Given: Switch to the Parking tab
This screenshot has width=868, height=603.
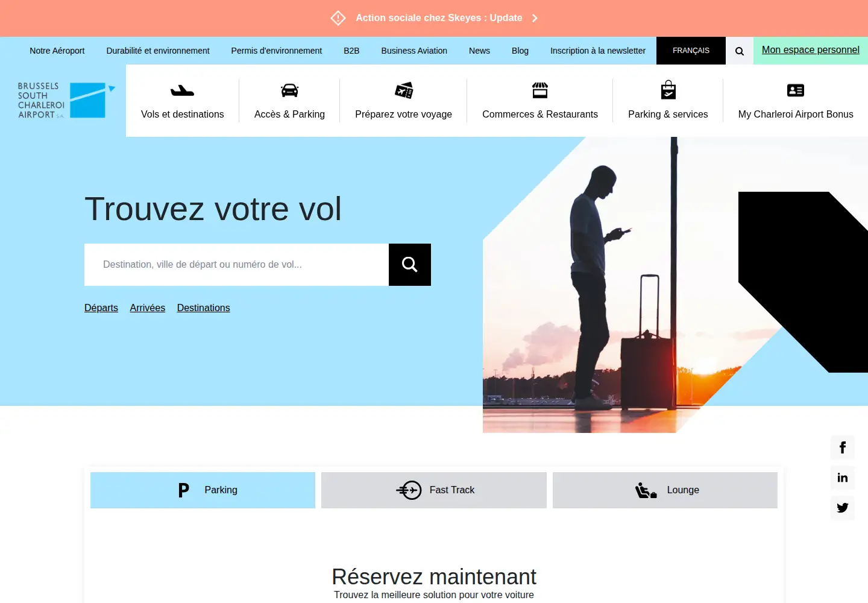Looking at the screenshot, I should (x=203, y=490).
